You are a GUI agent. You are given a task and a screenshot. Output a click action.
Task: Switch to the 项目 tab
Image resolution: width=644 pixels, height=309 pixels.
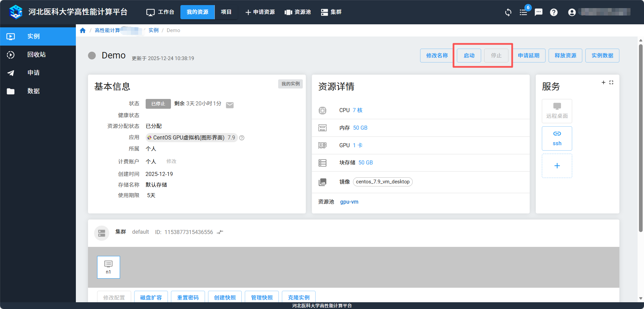point(226,12)
